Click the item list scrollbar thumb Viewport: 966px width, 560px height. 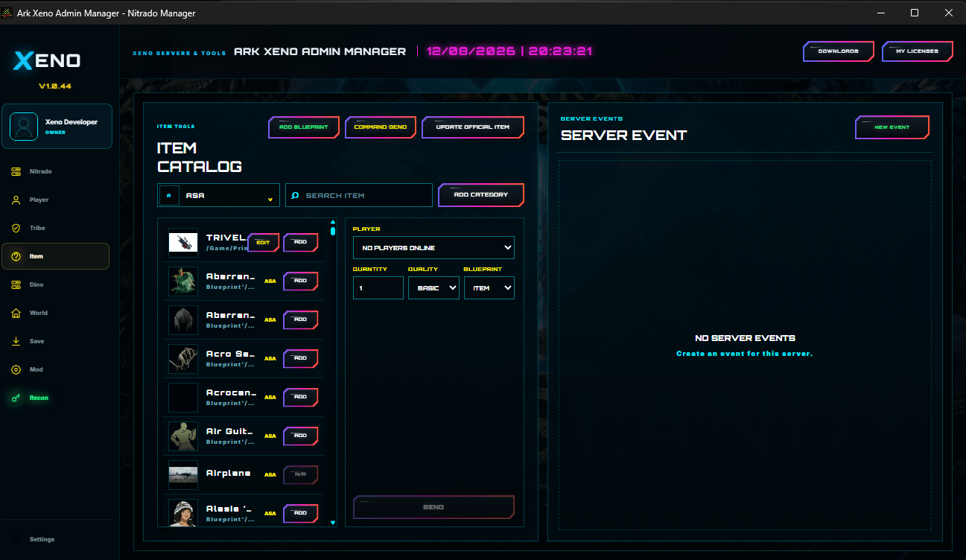tap(333, 232)
